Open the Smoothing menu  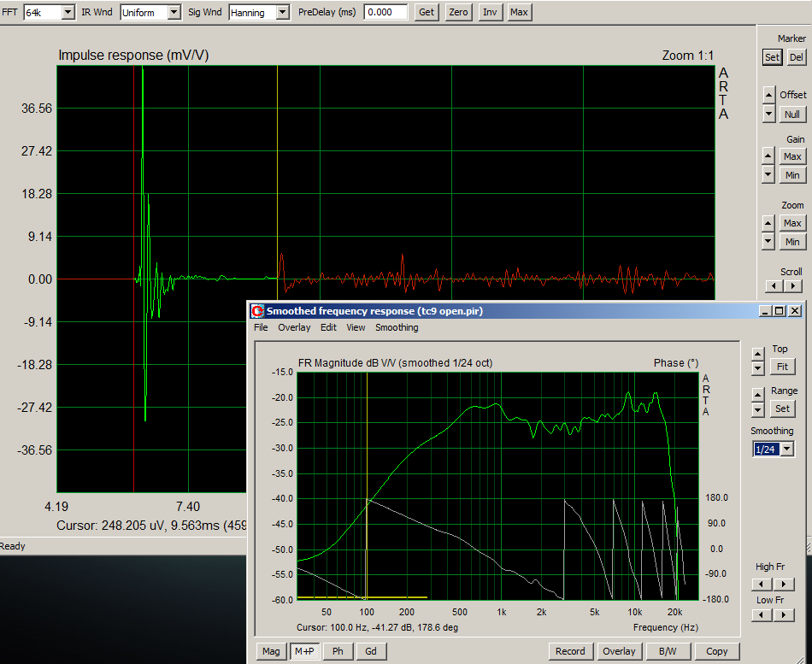[397, 327]
